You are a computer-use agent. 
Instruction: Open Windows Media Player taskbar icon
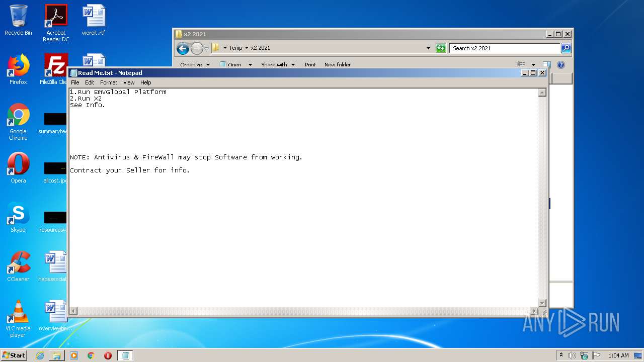point(74,355)
